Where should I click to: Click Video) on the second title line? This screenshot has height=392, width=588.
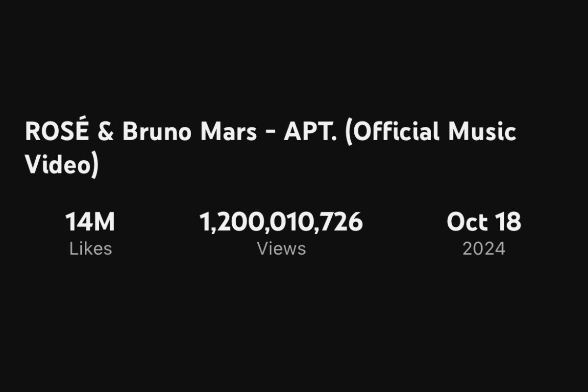tap(62, 165)
